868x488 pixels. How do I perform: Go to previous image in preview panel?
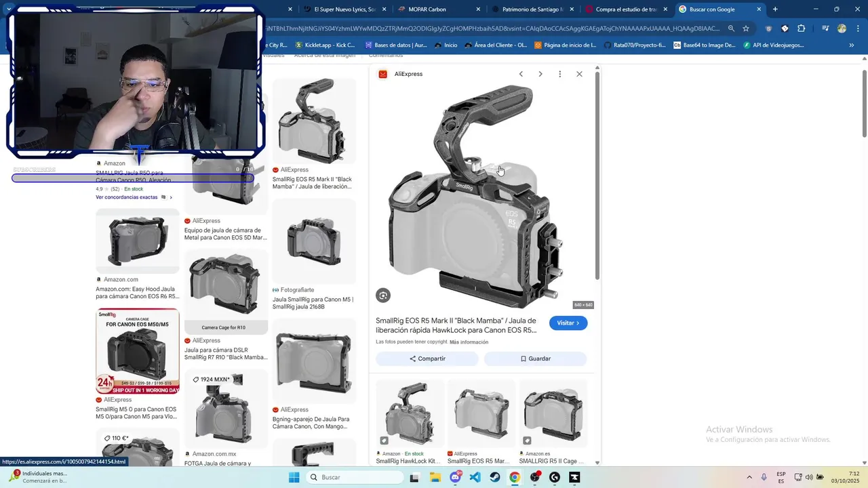click(x=521, y=74)
